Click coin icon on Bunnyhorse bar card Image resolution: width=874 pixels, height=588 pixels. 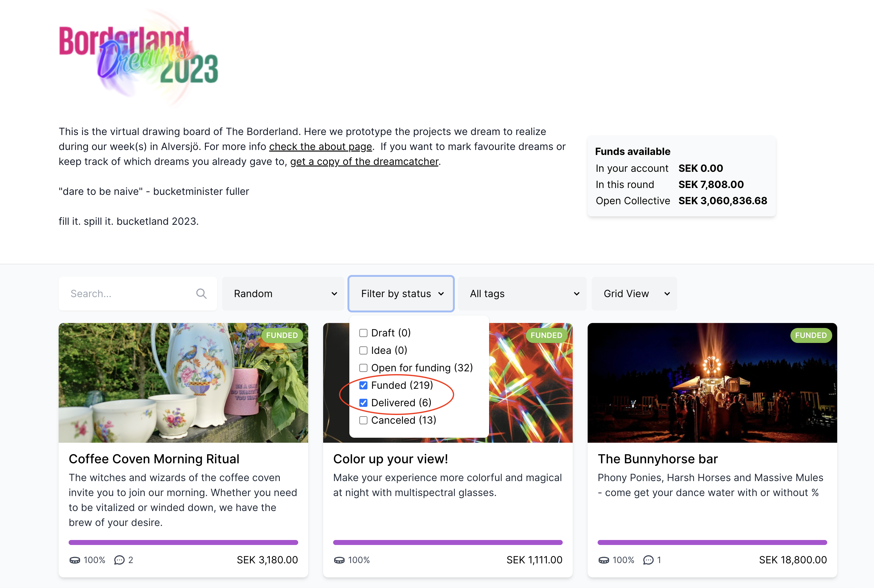(x=604, y=560)
